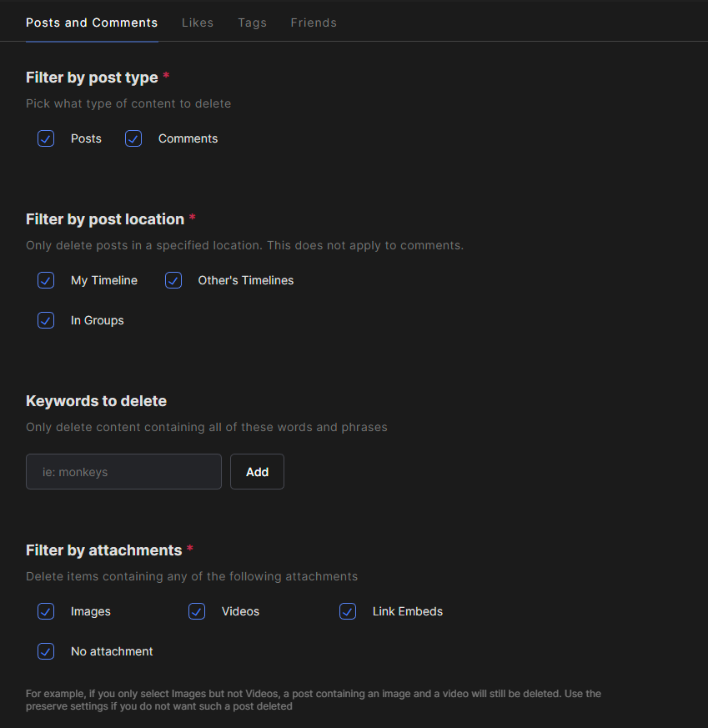Click the 'No attachment' label text
This screenshot has height=728, width=708.
tap(112, 651)
